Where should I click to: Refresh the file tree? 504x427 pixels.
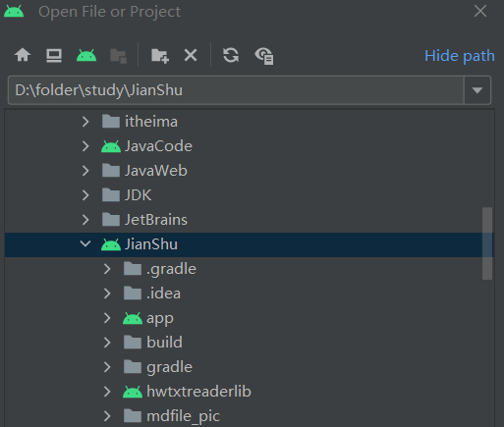coord(231,55)
